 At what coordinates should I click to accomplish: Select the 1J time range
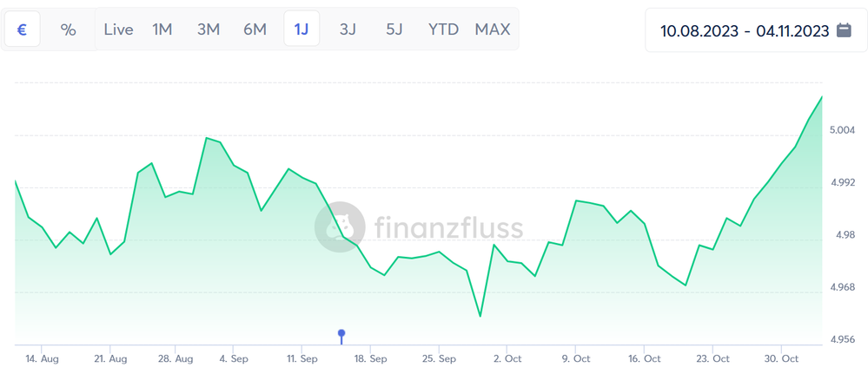pos(301,29)
